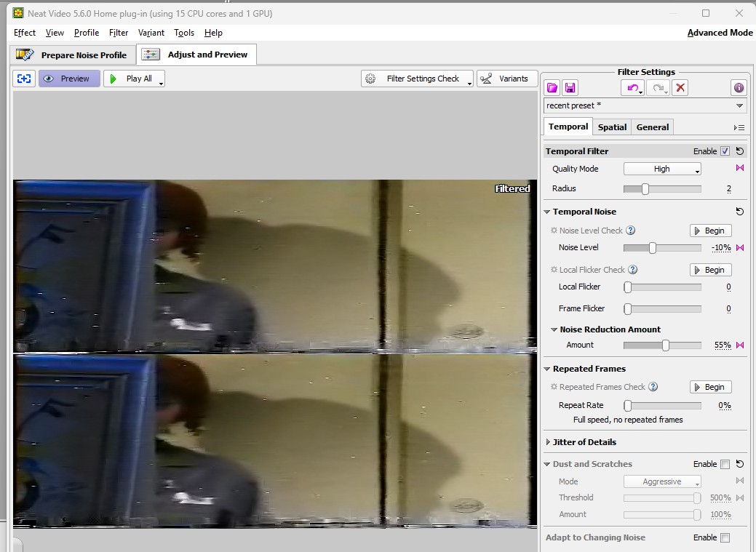
Task: Enable Adapt to Changing Noise checkbox
Action: point(725,537)
